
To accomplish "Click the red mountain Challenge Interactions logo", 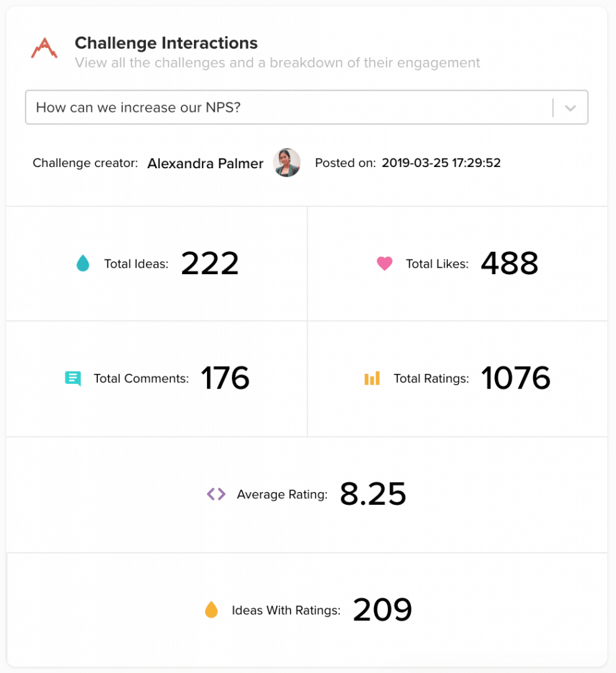I will click(x=44, y=49).
